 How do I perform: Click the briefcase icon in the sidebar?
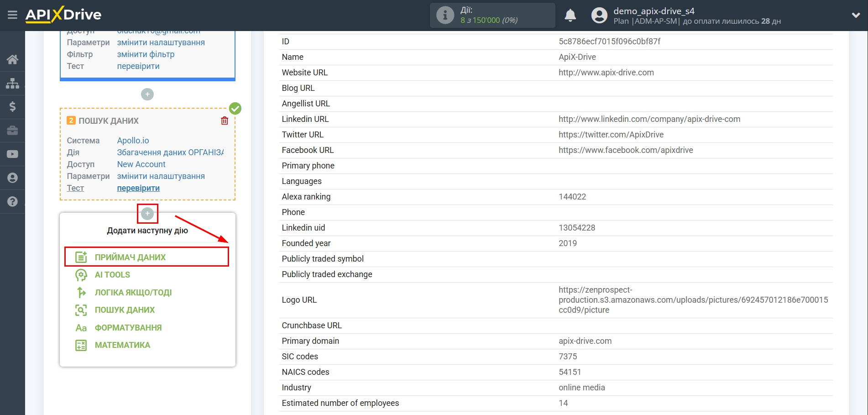pos(12,131)
